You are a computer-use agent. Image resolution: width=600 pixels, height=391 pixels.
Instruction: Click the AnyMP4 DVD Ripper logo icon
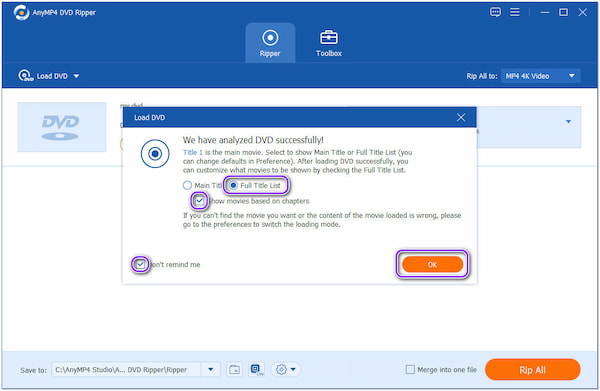21,13
